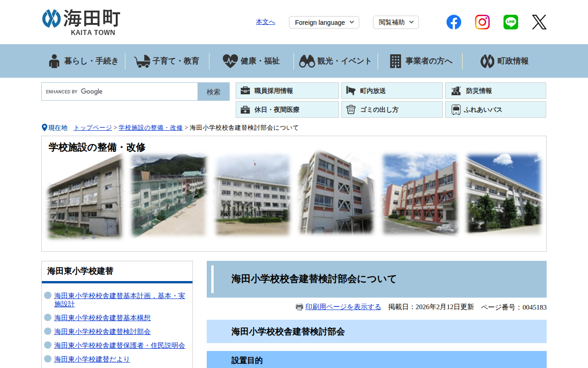The image size is (588, 368).
Task: Open the 閲覧補助 dropdown
Action: coord(396,22)
